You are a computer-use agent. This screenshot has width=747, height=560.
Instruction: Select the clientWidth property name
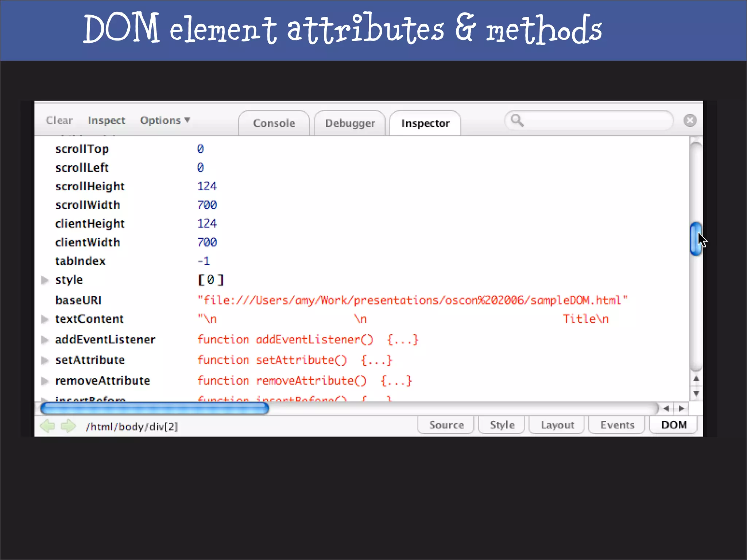click(x=88, y=242)
